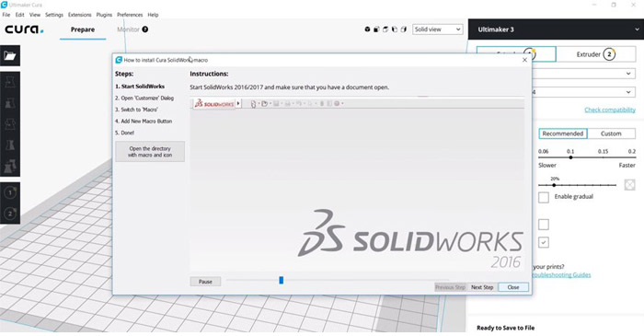Viewport: 644px width, 336px height.
Task: Untick the checked checkbox above troubleshooting link
Action: (x=544, y=242)
